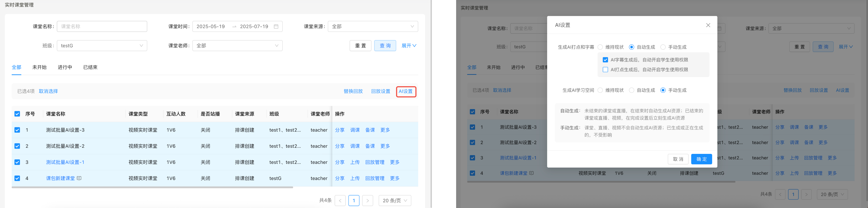868x208 pixels.
Task: Close the AI设置 dialog with X icon
Action: pyautogui.click(x=708, y=25)
